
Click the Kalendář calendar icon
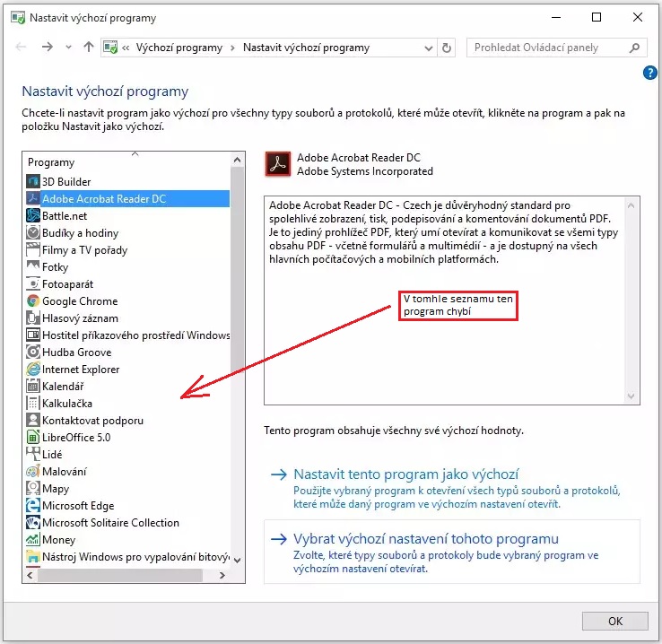pyautogui.click(x=33, y=387)
